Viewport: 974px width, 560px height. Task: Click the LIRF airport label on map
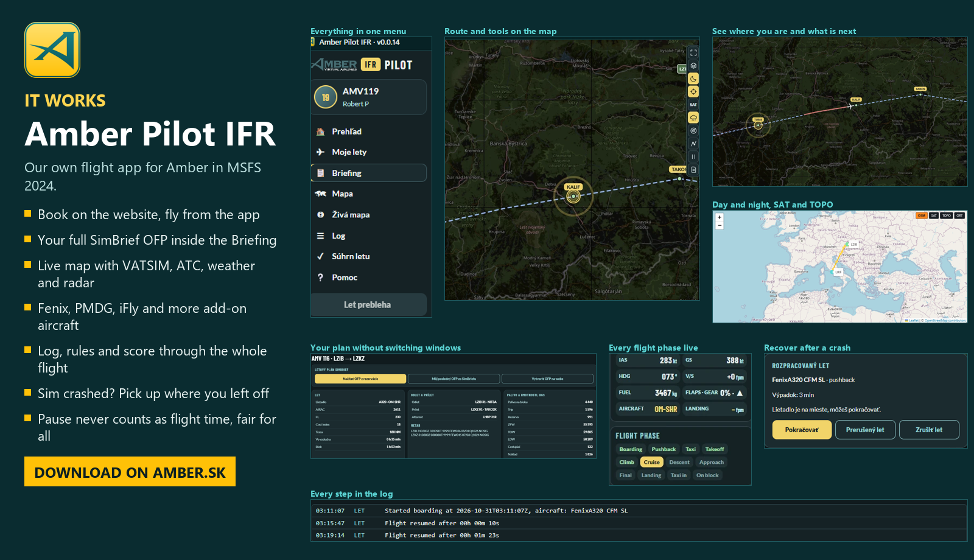click(838, 272)
